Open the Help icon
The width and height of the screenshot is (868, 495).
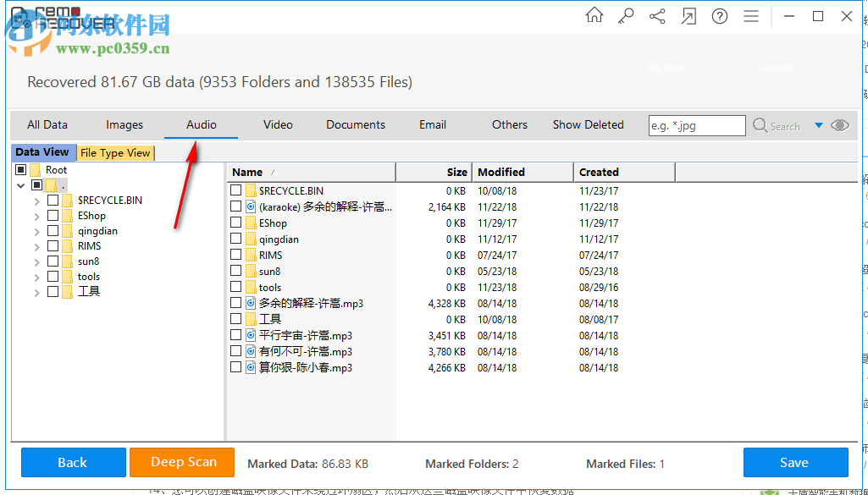tap(719, 14)
